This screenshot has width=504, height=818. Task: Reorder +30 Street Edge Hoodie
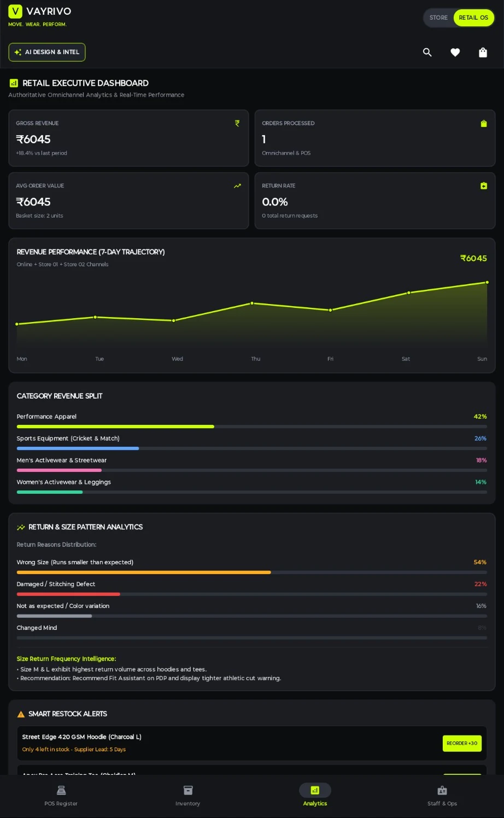462,743
